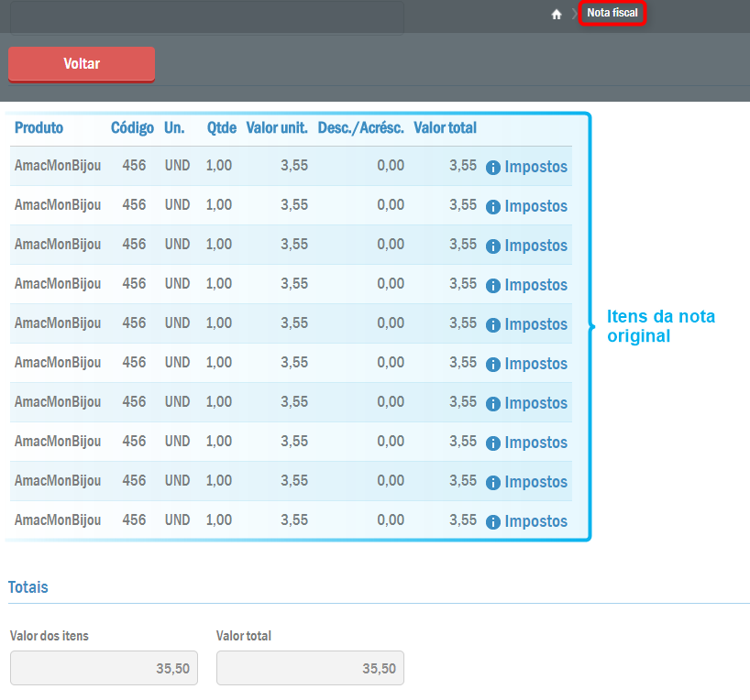Click the Qtde column header
Image resolution: width=750 pixels, height=700 pixels.
click(x=221, y=127)
